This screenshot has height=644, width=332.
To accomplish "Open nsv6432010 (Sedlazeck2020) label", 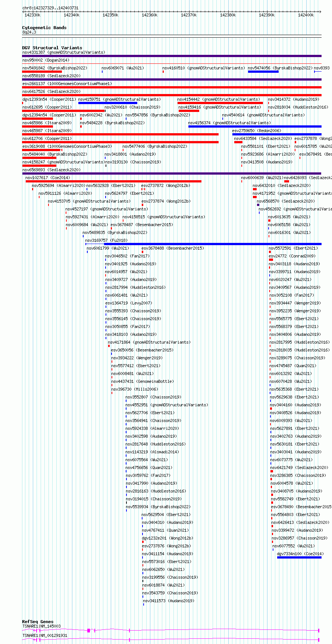I will [x=282, y=185].
